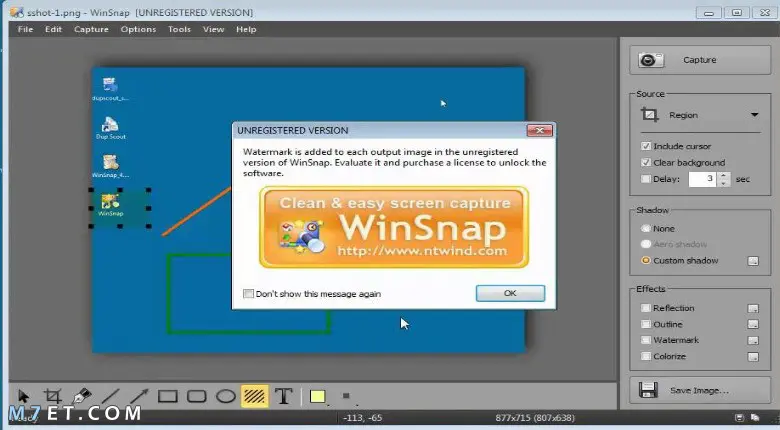This screenshot has width=780, height=430.
Task: Open the Capture menu
Action: [91, 29]
